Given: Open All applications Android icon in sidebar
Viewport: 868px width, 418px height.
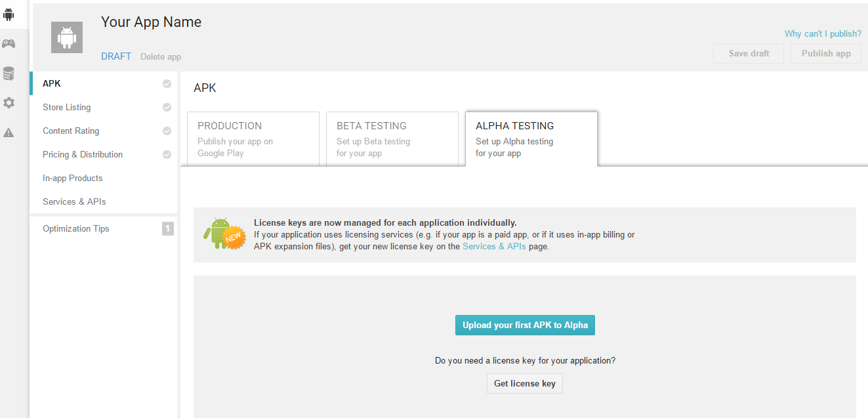Looking at the screenshot, I should 9,14.
